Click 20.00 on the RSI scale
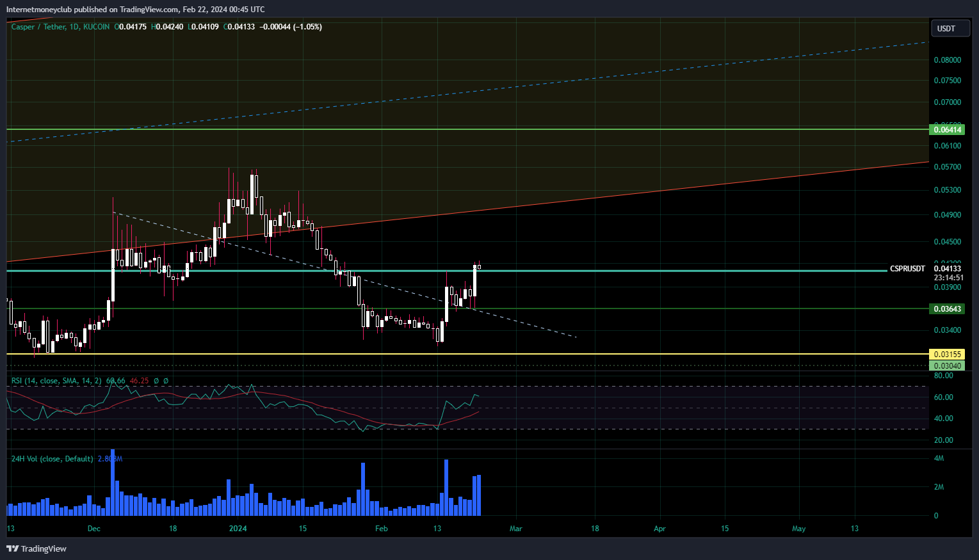Viewport: 979px width, 560px height. click(x=944, y=440)
